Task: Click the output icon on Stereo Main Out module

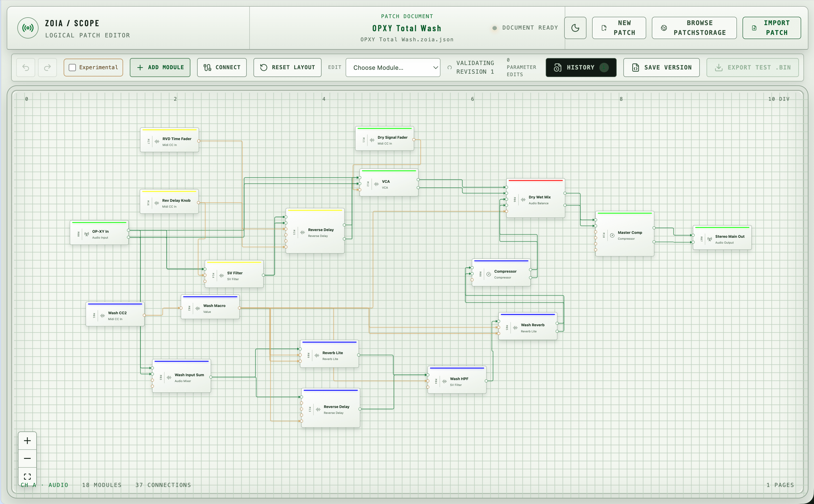Action: pyautogui.click(x=710, y=239)
